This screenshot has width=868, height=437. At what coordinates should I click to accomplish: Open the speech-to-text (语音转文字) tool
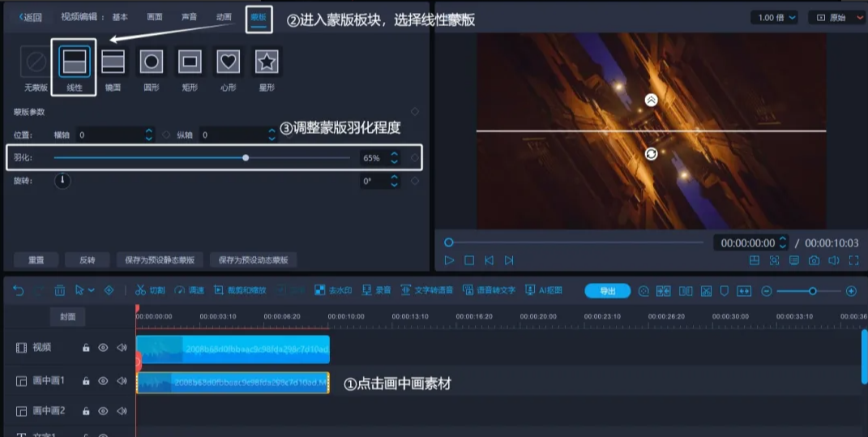point(489,290)
